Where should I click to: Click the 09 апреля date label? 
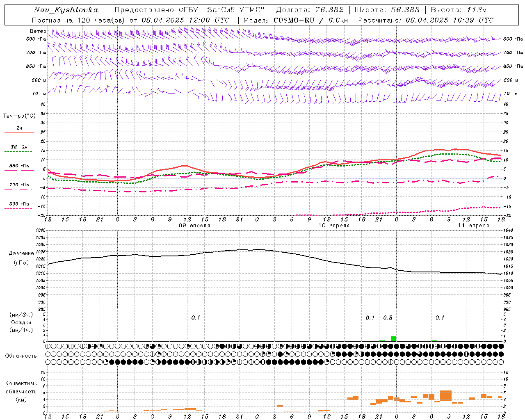pyautogui.click(x=194, y=226)
